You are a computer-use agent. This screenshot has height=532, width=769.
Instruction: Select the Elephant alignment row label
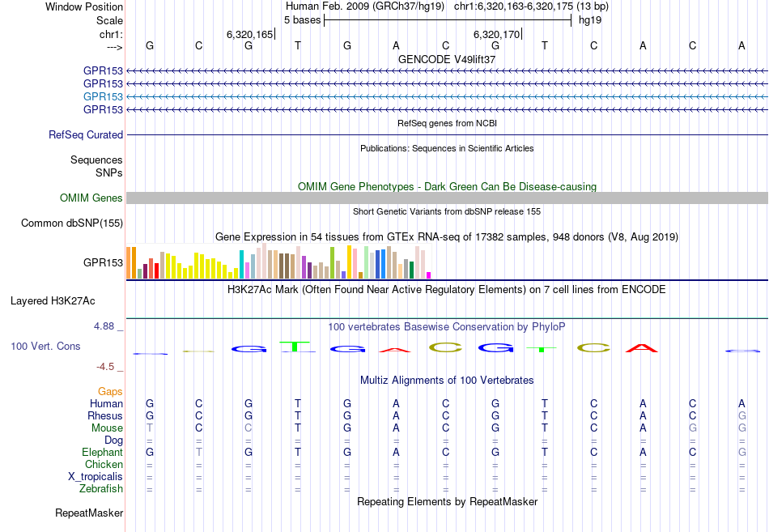tap(102, 452)
